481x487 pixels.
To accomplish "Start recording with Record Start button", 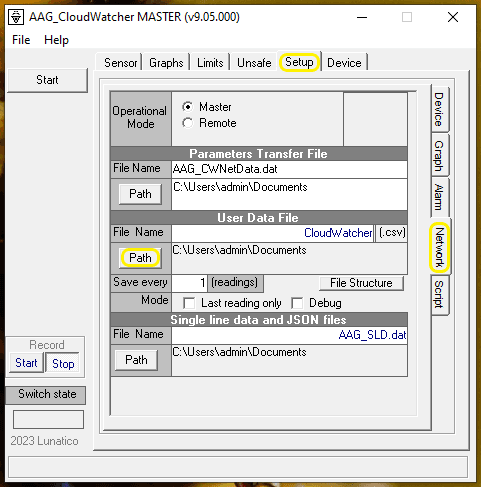I will (x=26, y=363).
